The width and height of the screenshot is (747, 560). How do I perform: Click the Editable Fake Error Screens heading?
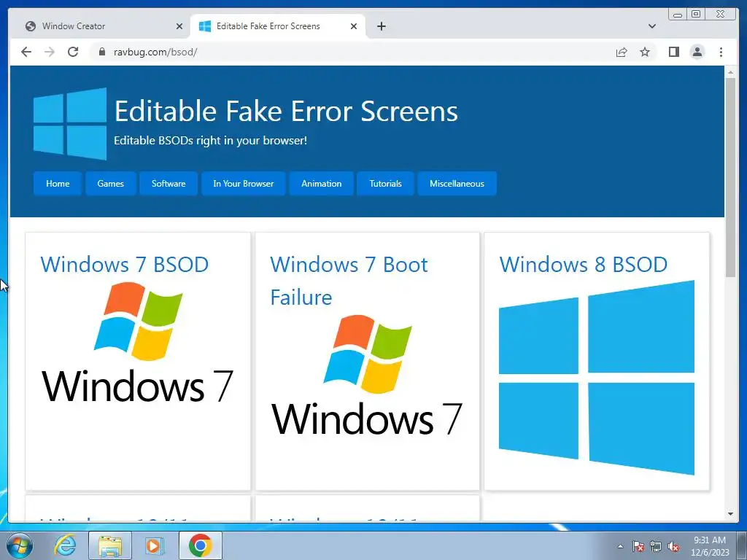(286, 111)
